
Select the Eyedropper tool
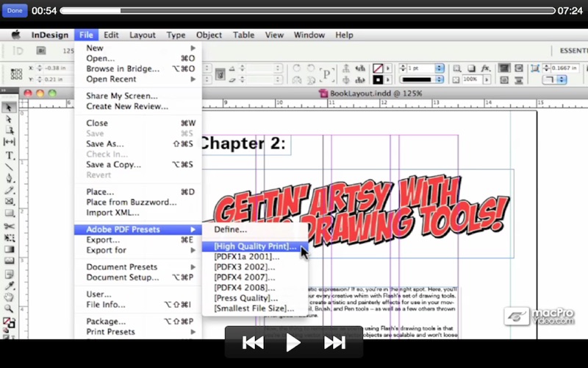point(9,286)
